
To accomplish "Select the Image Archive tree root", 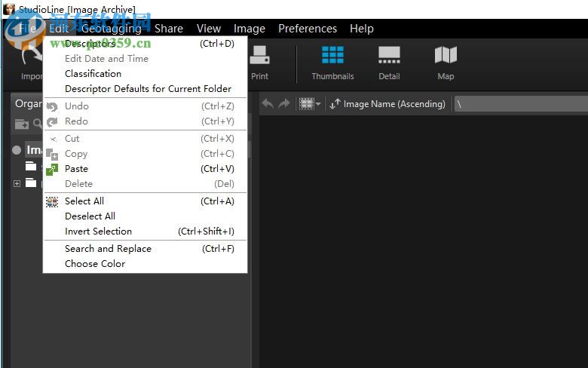I will (x=34, y=150).
